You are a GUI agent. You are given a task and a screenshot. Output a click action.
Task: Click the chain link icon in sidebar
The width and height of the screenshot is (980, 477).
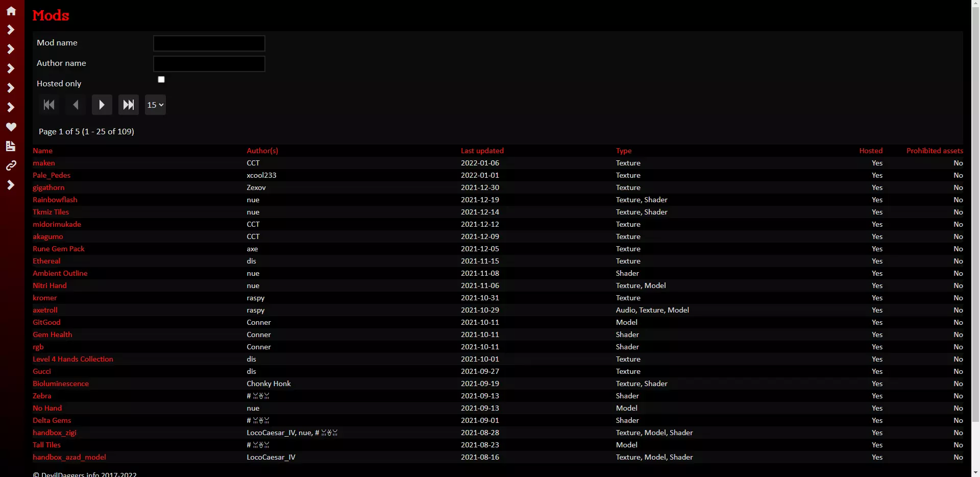11,165
